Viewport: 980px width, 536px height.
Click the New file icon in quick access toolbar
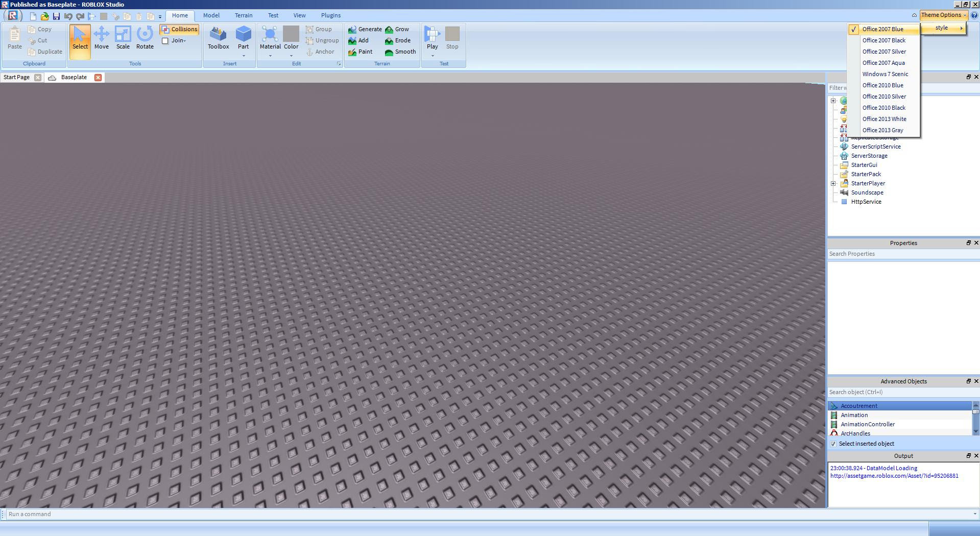click(x=33, y=16)
